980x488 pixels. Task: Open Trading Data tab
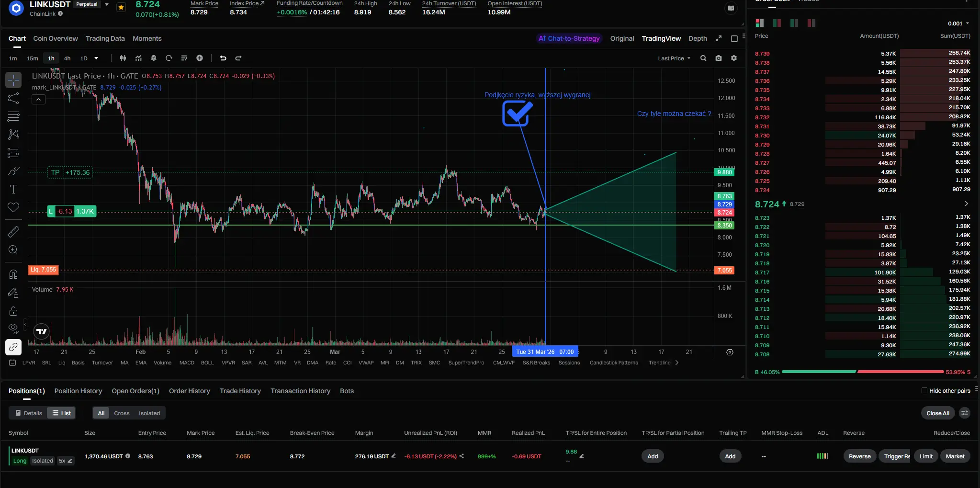click(105, 38)
